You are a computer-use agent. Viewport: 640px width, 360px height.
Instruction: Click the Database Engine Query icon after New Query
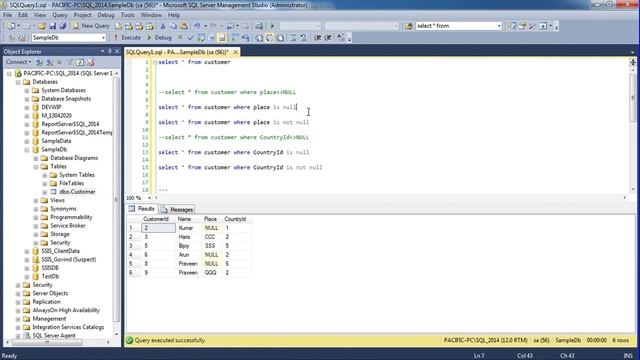point(118,26)
